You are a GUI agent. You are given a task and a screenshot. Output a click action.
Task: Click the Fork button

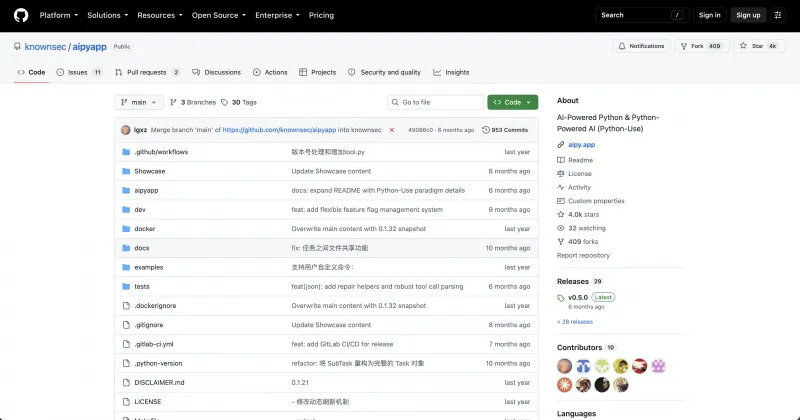pos(702,46)
